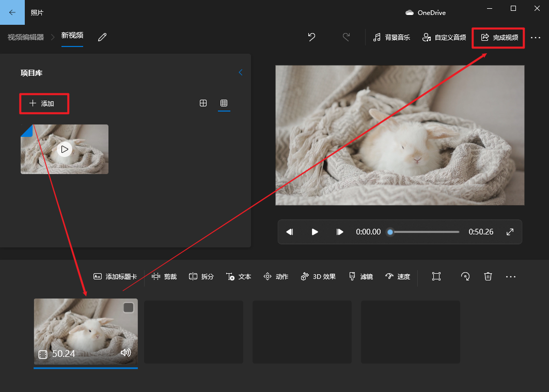Click the 照片 app title
The width and height of the screenshot is (549, 392).
click(x=37, y=12)
